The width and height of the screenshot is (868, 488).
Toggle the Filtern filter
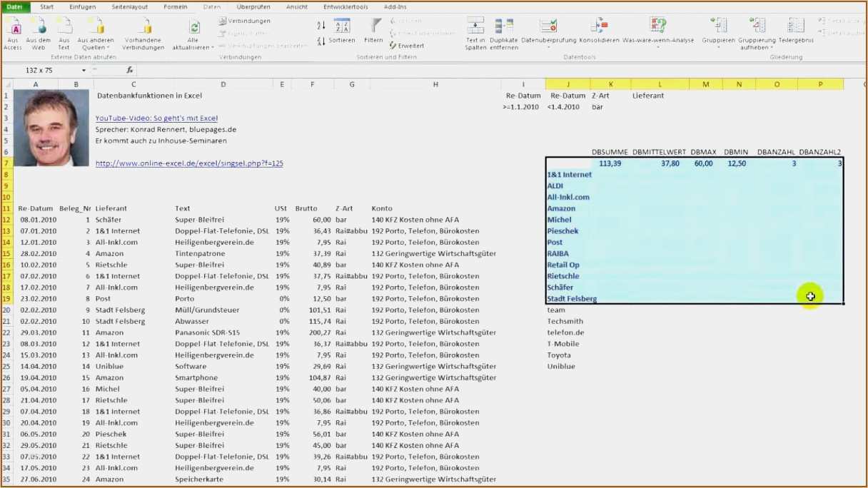373,33
